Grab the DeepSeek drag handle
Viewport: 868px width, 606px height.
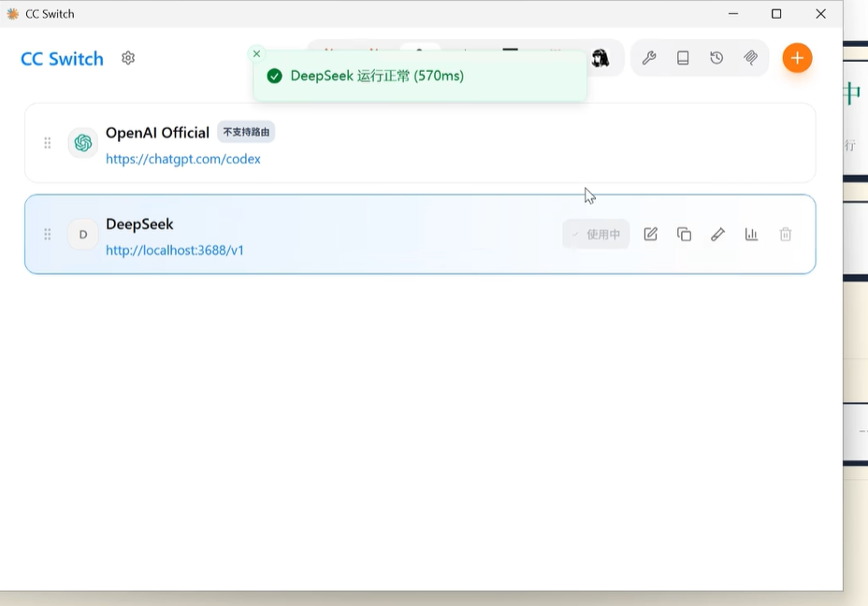click(x=48, y=234)
